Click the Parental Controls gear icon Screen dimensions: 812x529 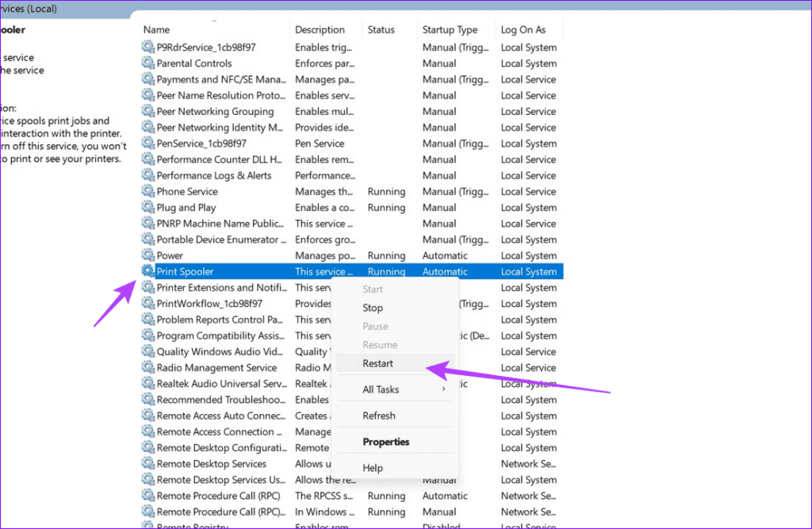(x=147, y=63)
